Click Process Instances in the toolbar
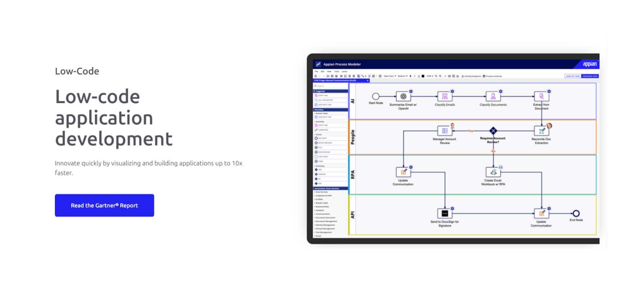The image size is (644, 285). coord(492,76)
